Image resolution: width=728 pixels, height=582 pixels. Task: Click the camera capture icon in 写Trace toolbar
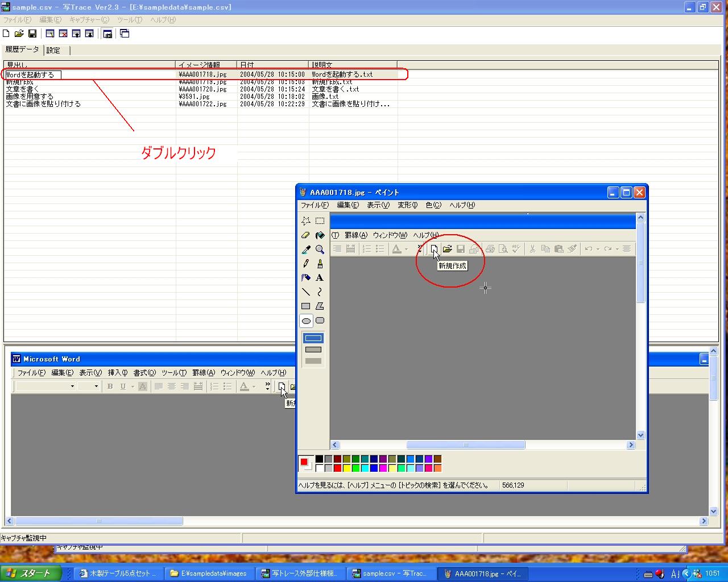point(107,34)
